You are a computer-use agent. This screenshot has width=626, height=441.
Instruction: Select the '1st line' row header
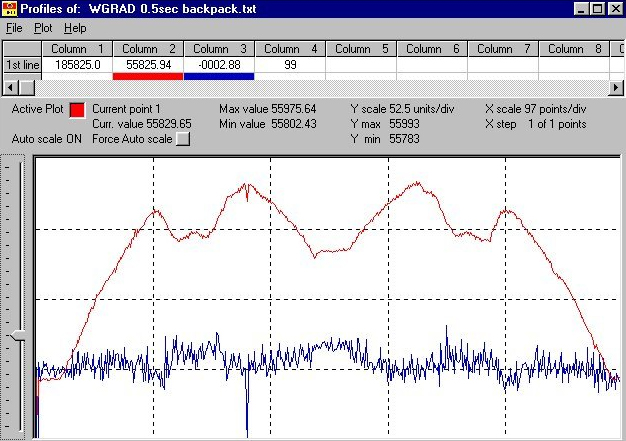pos(23,64)
